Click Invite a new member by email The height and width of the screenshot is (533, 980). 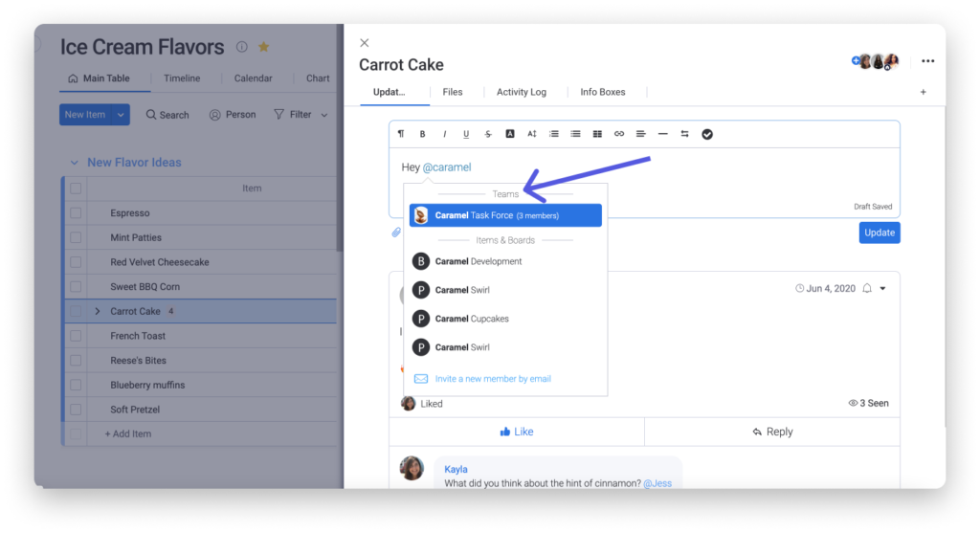point(493,379)
